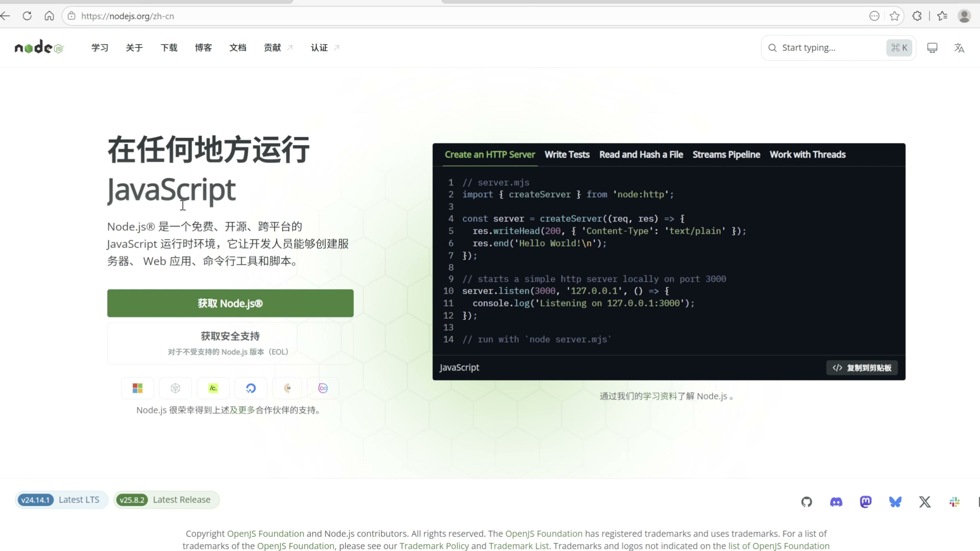Open the GitHub icon in footer
Viewport: 980px width, 551px height.
click(806, 502)
